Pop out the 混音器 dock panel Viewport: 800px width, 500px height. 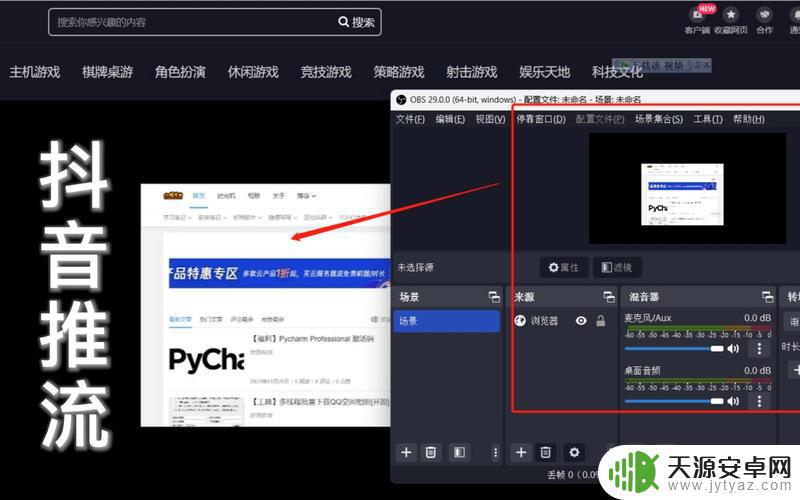pos(767,297)
